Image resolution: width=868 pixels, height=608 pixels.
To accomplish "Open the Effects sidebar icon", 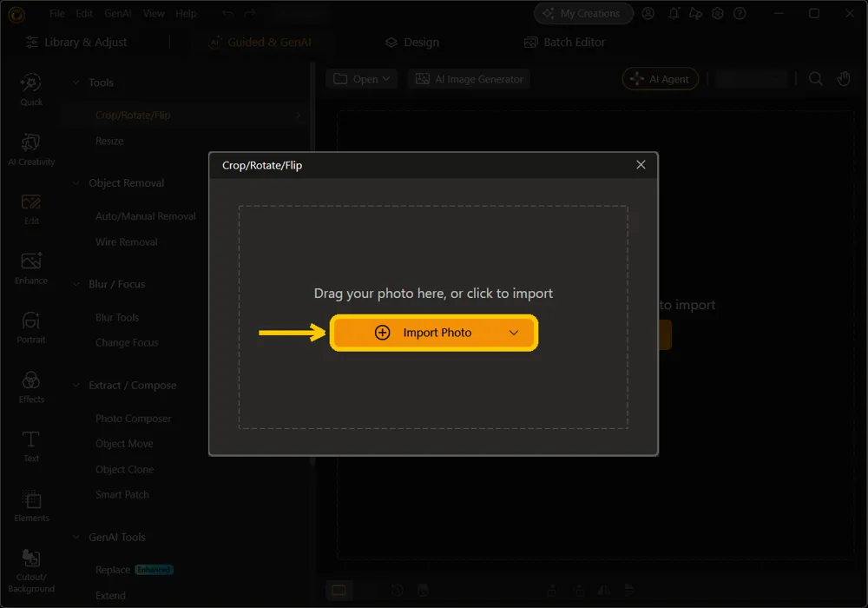I will 31,387.
